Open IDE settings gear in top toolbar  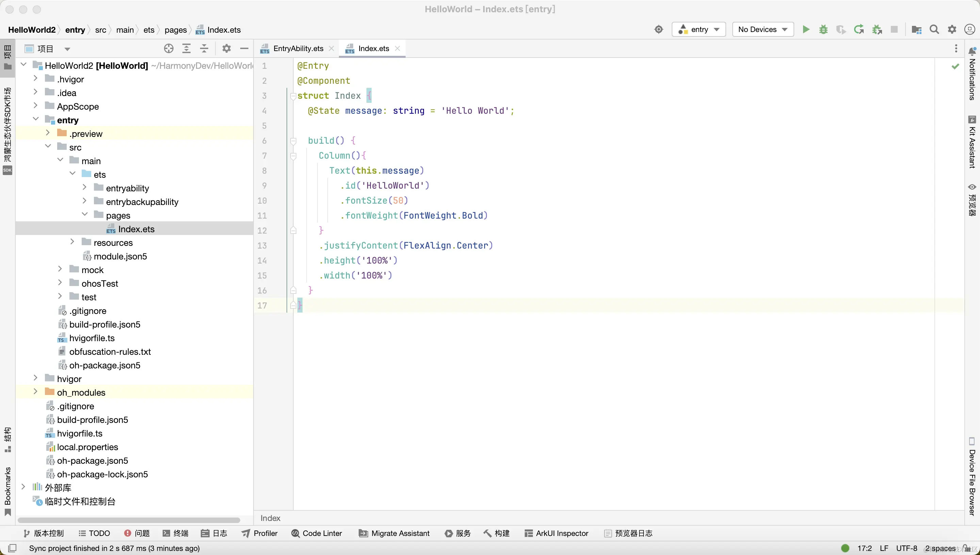pos(952,29)
